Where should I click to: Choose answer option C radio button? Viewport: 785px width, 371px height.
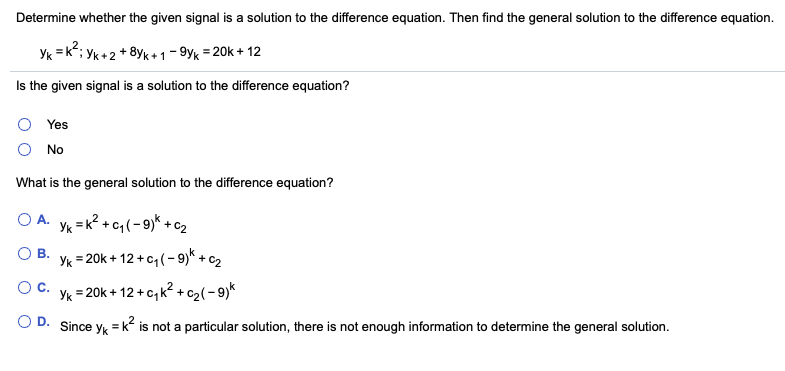point(25,288)
